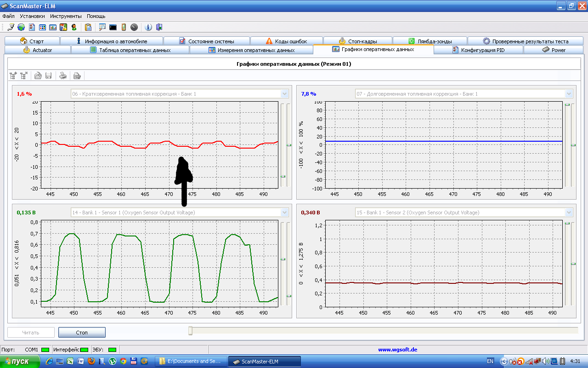Open the bar chart graph icon in the toolbar
Screen dimensions: 588x368
(53, 27)
